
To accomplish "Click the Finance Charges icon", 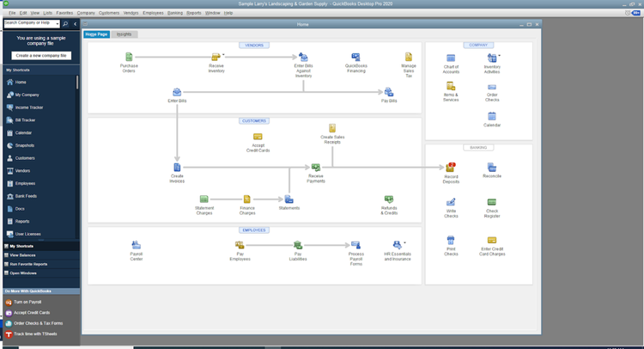I will [246, 199].
